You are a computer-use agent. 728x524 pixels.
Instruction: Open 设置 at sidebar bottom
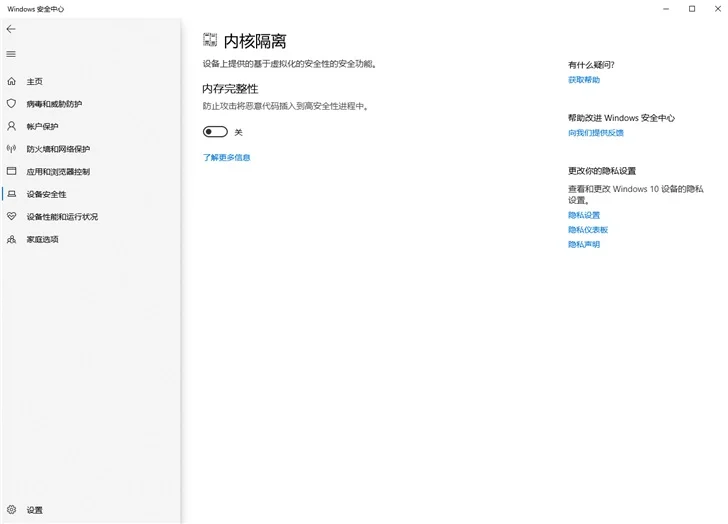pyautogui.click(x=34, y=510)
